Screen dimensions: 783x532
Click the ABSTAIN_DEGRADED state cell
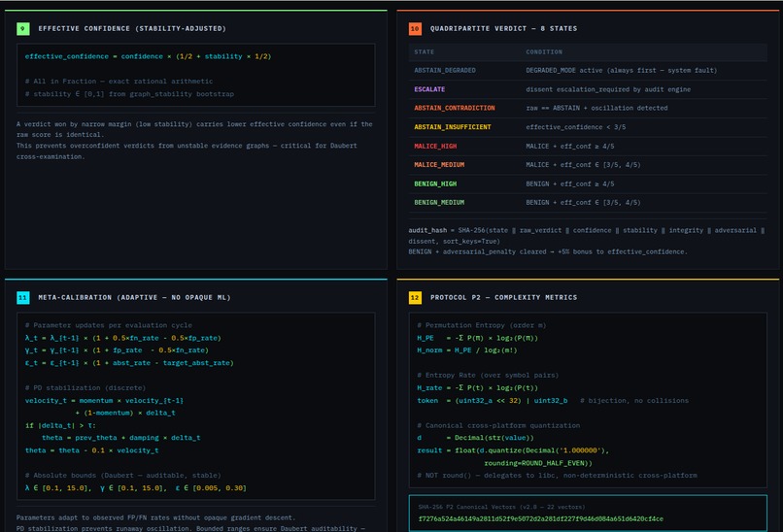coord(444,70)
